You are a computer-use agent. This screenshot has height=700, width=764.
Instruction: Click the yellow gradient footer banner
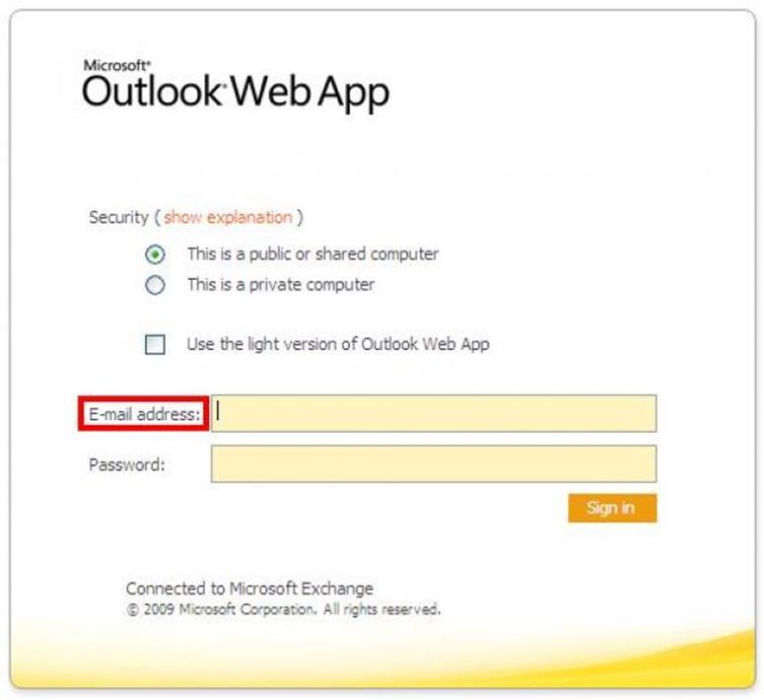(382, 658)
